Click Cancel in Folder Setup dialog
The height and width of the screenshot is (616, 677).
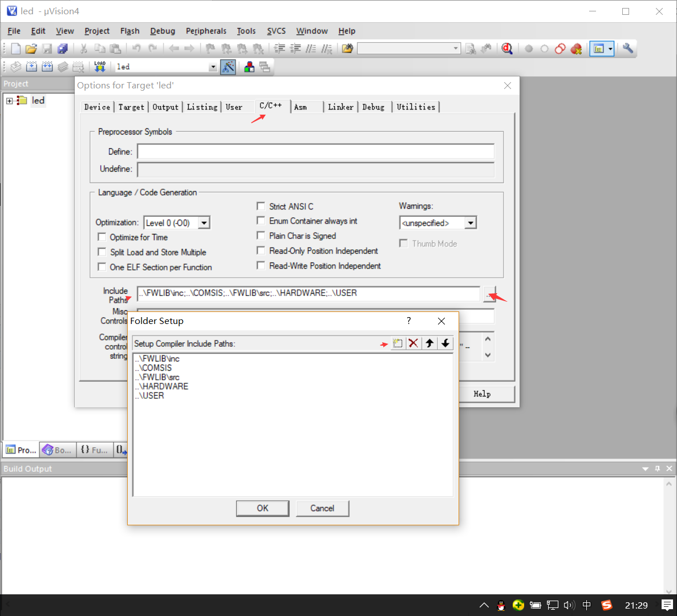click(x=322, y=509)
